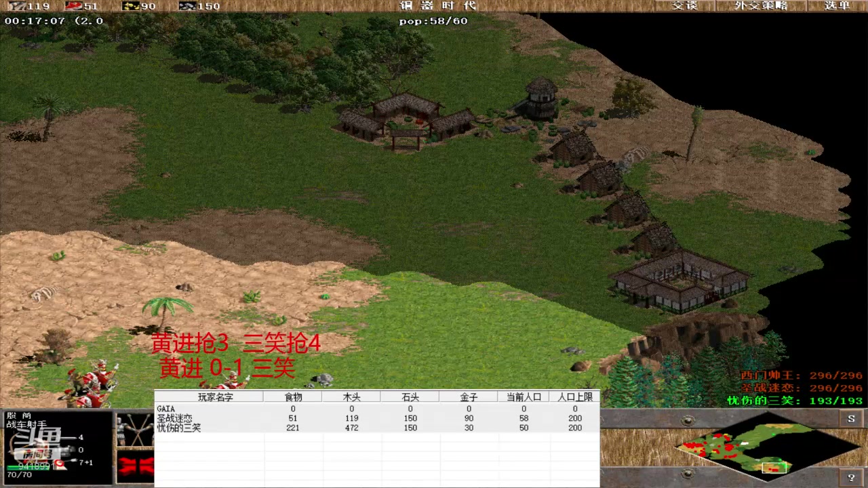Click the game timer 00:17:07
Image resolution: width=868 pixels, height=488 pixels.
(35, 21)
